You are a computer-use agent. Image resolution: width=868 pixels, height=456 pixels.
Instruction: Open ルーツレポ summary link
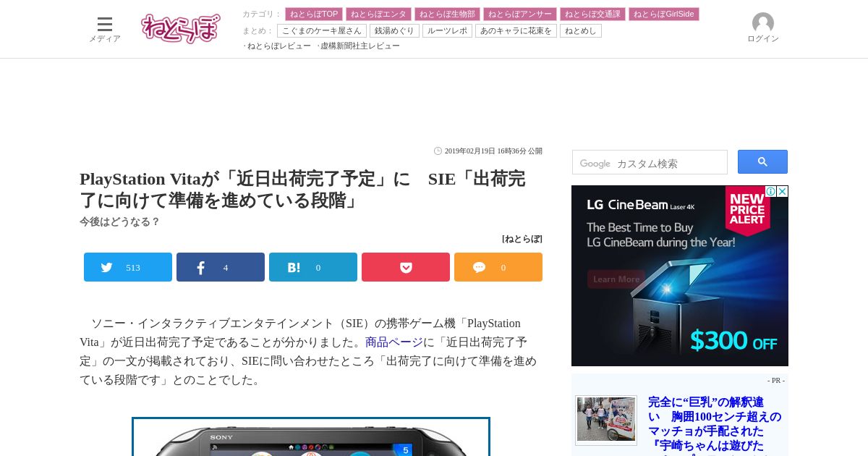(447, 30)
